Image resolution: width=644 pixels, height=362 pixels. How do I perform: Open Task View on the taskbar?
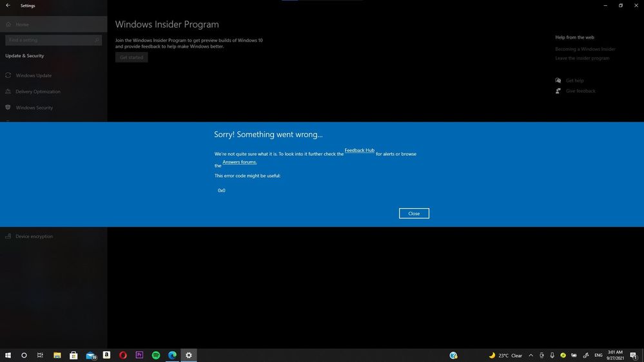coord(40,356)
